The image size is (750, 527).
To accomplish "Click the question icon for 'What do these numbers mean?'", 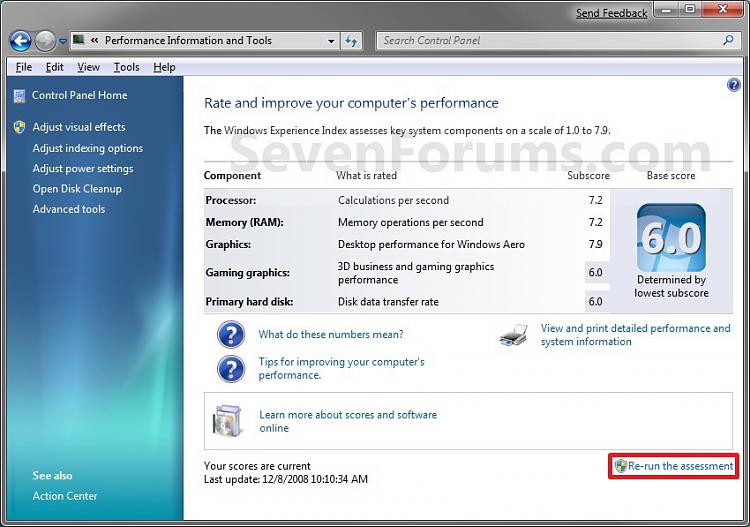I will [x=231, y=335].
